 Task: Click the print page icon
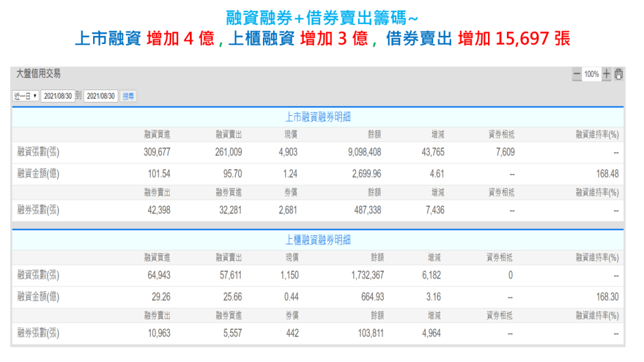click(618, 74)
